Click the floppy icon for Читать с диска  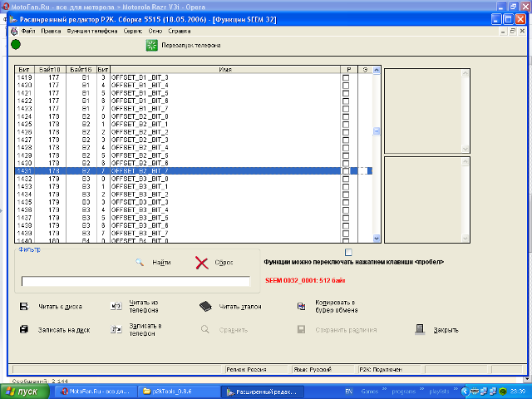(24, 307)
